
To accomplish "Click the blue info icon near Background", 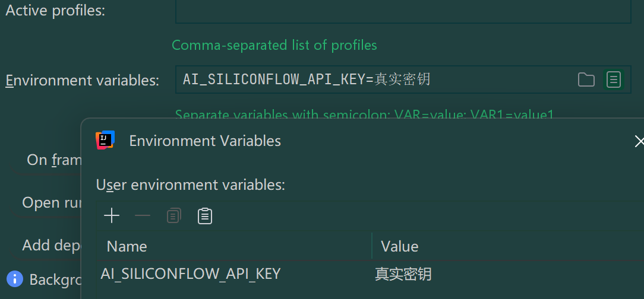I will (15, 279).
